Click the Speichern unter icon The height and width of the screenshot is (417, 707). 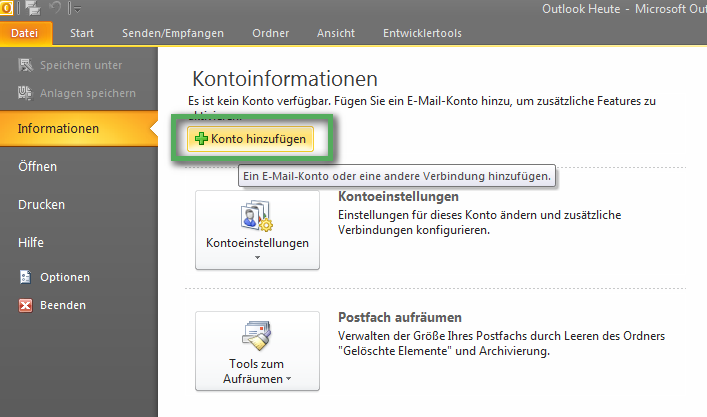(x=25, y=65)
